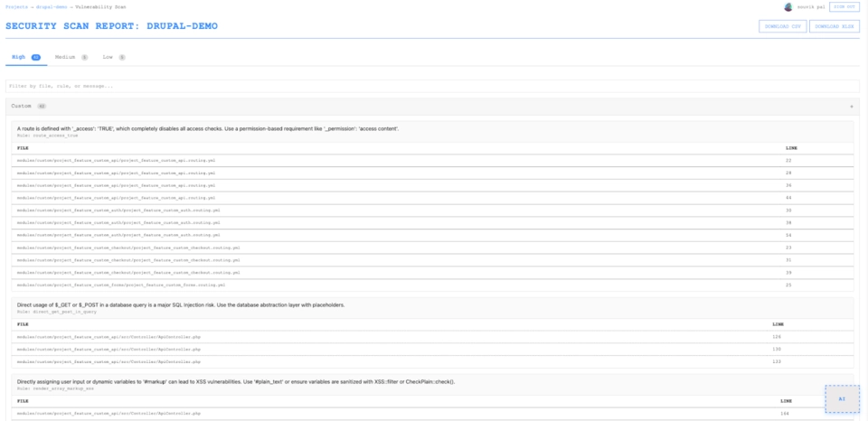Click the Sign Out button
The height and width of the screenshot is (421, 868).
[x=844, y=7]
